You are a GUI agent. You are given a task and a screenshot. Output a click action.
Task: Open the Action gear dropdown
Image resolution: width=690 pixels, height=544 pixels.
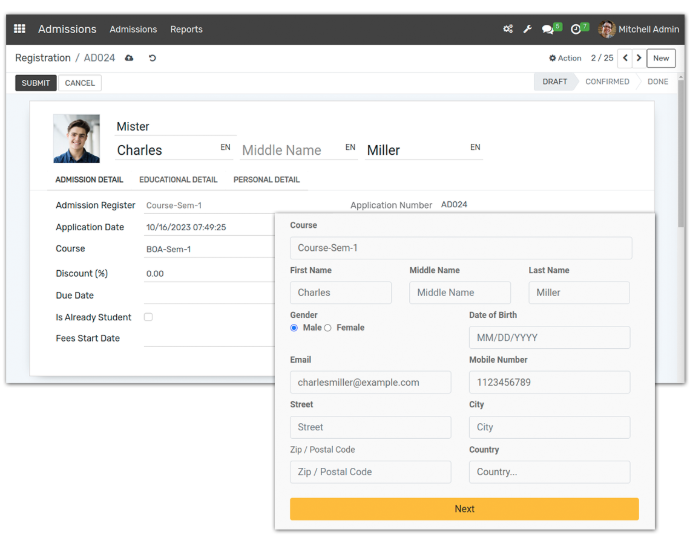[x=565, y=58]
